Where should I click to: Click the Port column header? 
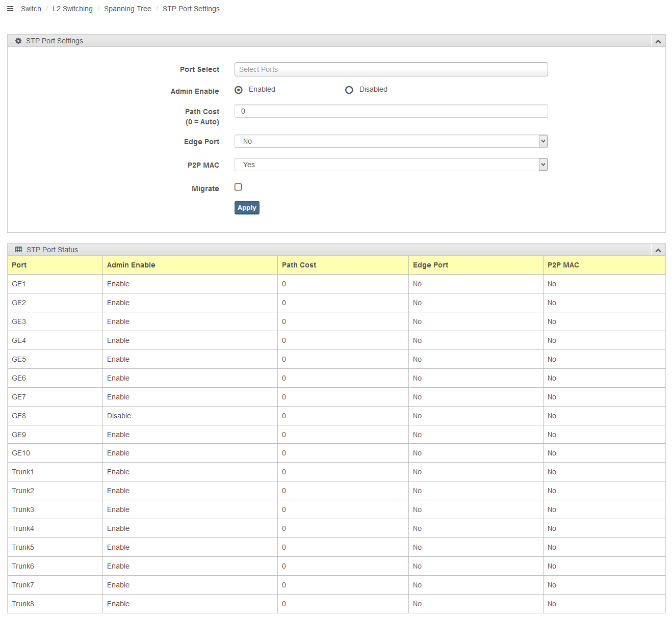tap(55, 265)
